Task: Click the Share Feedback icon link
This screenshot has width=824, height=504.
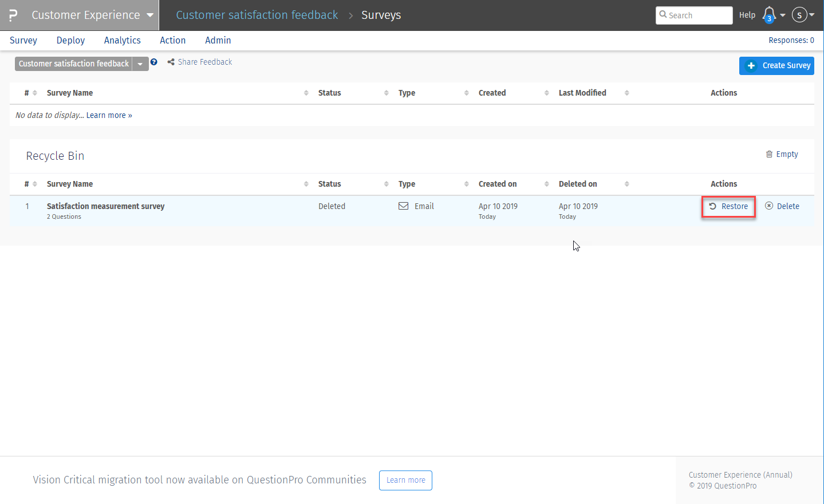Action: coord(171,62)
